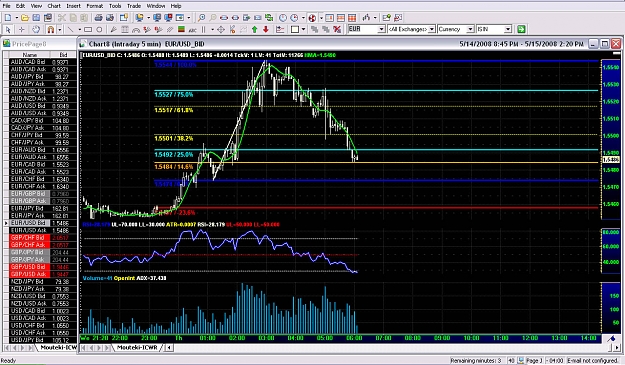
Task: Click the price scale zoom icon at bottom right
Action: pyautogui.click(x=611, y=339)
